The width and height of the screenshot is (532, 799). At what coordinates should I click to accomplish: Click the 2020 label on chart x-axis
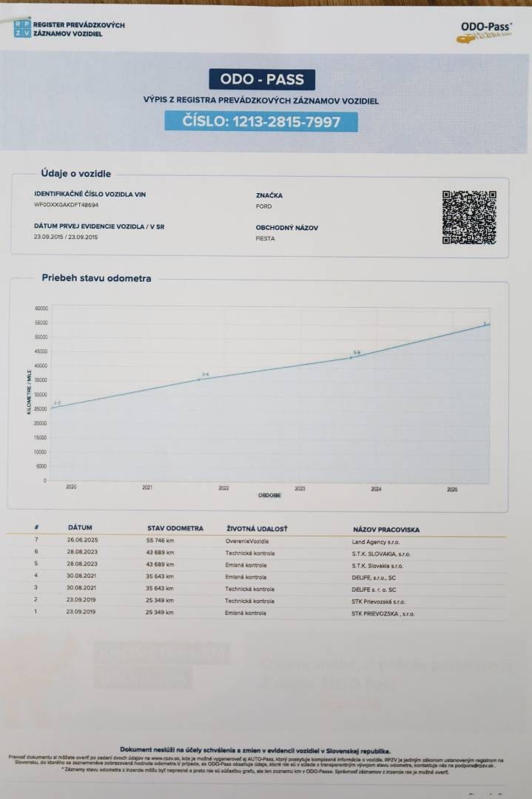71,487
